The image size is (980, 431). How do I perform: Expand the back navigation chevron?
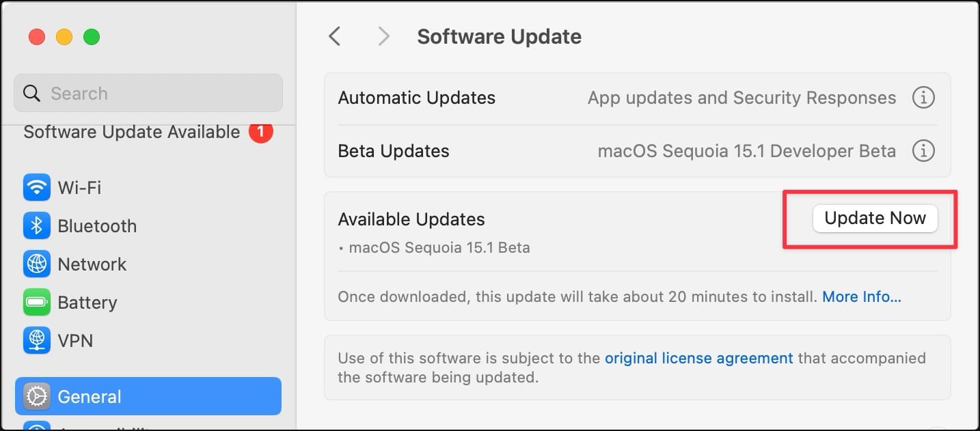point(334,36)
